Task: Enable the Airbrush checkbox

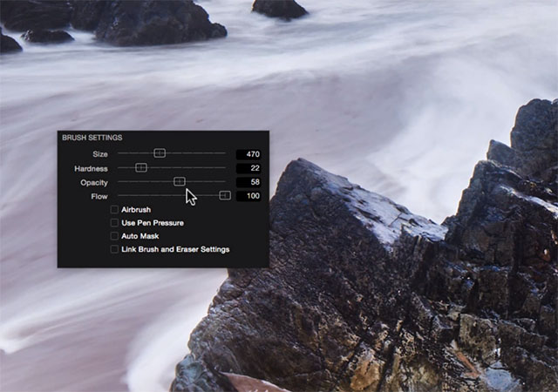Action: tap(114, 210)
